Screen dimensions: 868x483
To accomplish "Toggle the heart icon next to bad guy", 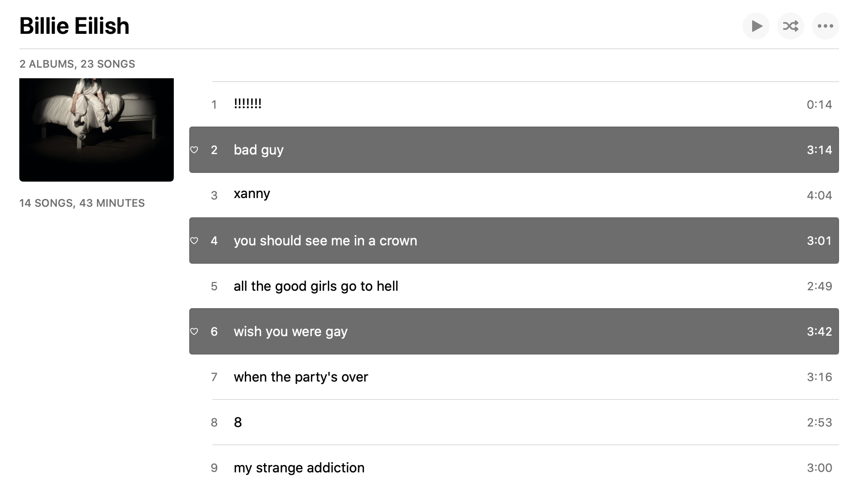I will point(194,150).
